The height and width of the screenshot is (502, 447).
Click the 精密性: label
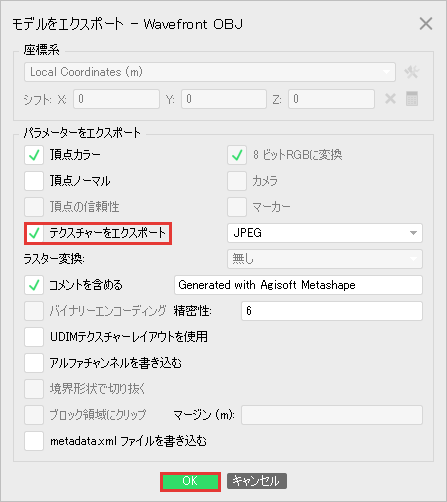[192, 311]
